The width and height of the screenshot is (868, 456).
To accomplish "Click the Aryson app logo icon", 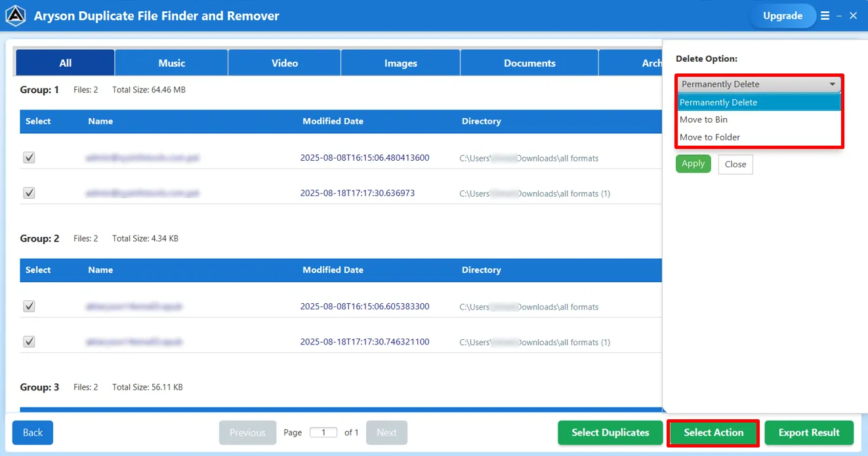I will click(15, 15).
